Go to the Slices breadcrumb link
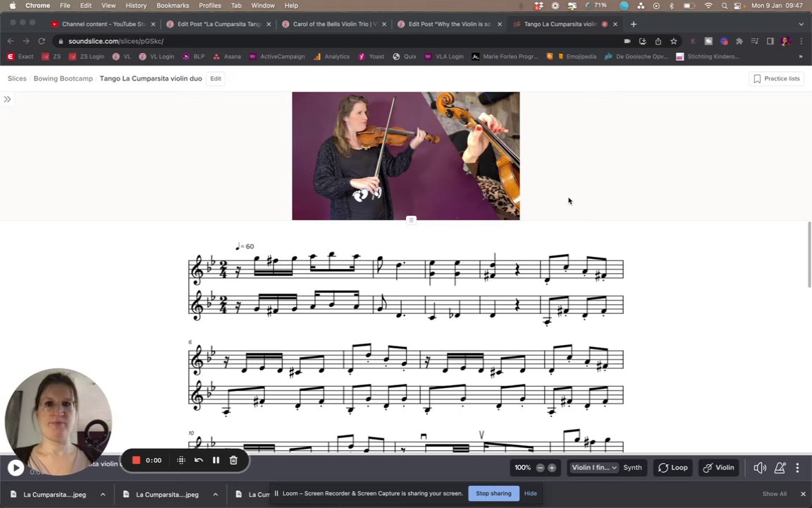Screen dimensions: 812x508 click(x=17, y=79)
